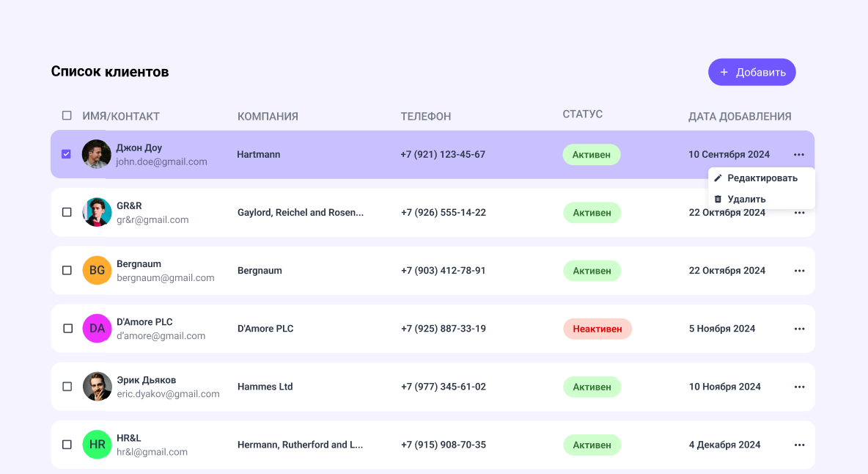Choose Удалить from the context menu
Image resolution: width=868 pixels, height=474 pixels.
coord(746,199)
